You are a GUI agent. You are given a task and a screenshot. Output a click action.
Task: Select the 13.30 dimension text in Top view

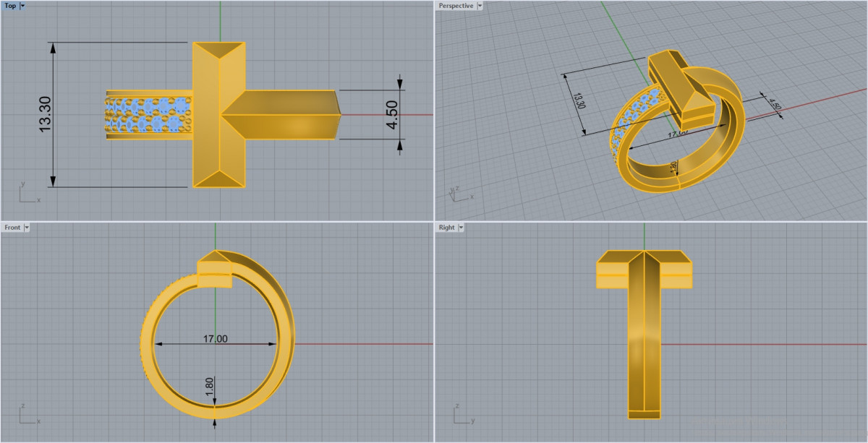[x=45, y=114]
